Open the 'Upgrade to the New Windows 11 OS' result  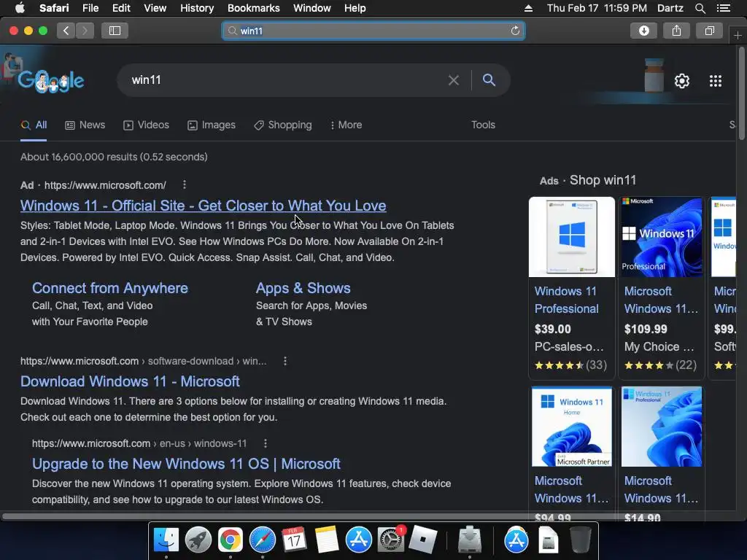[x=186, y=464]
